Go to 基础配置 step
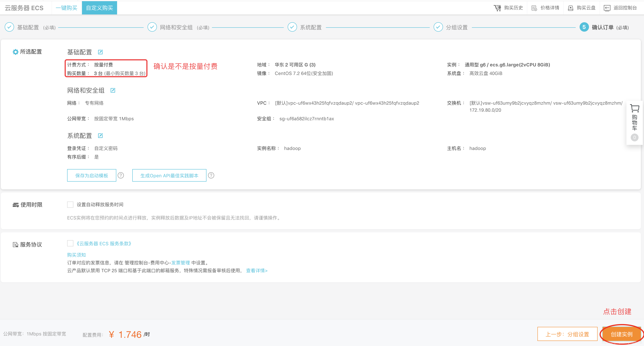 [x=28, y=27]
